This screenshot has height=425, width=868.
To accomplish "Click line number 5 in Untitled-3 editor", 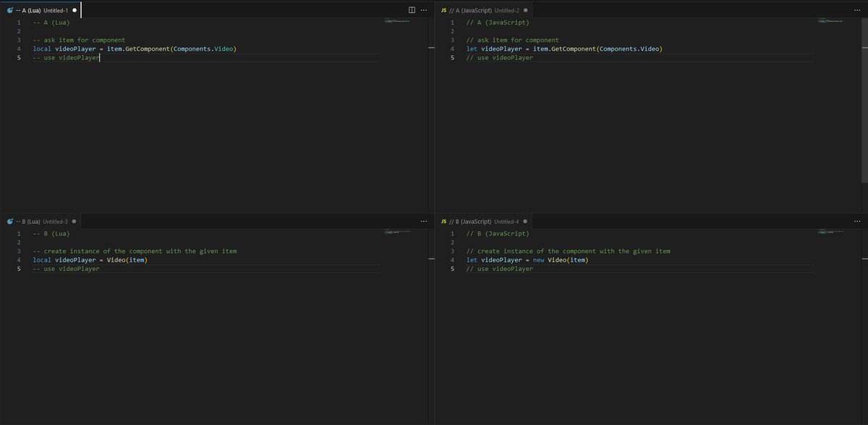I will coord(19,268).
